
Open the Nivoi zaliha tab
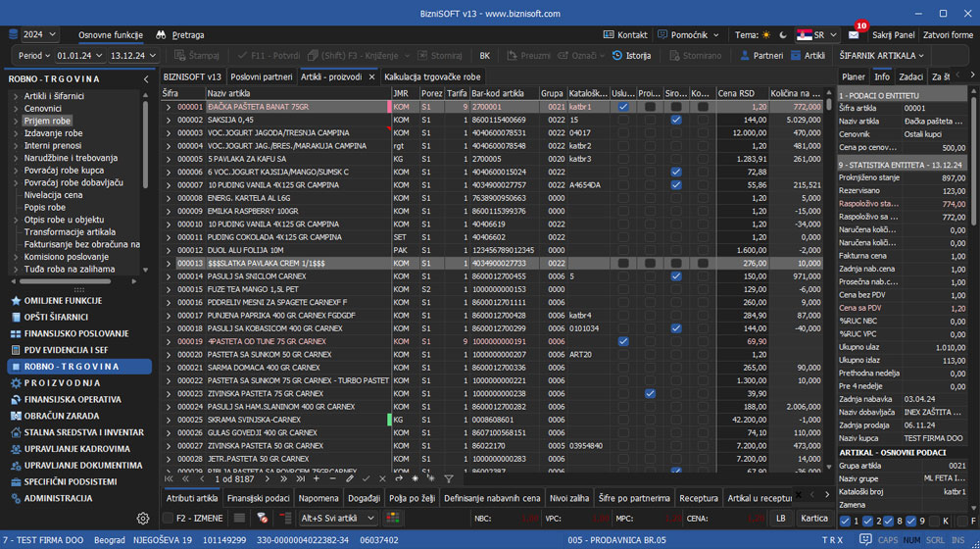tap(569, 498)
